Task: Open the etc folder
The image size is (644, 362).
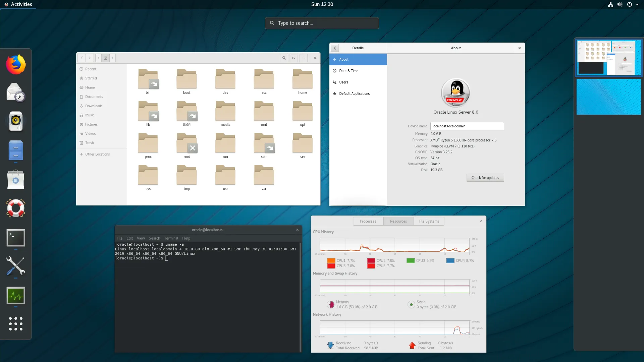Action: pos(264,81)
